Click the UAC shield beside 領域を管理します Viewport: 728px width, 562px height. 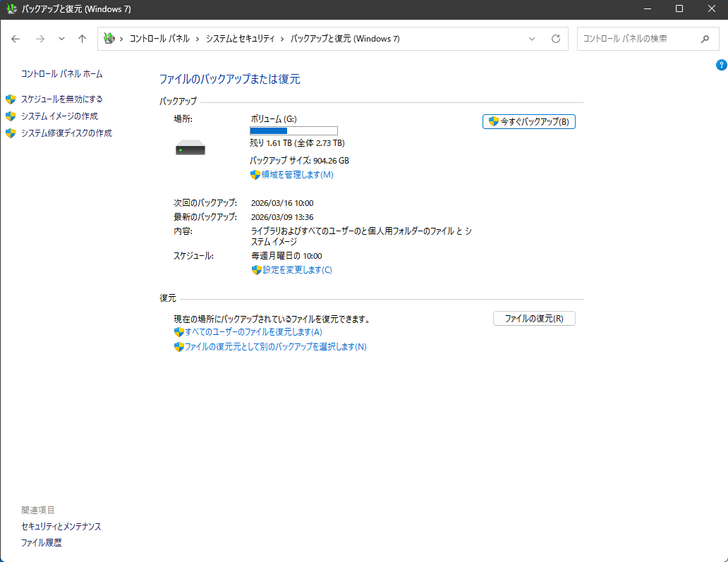255,174
